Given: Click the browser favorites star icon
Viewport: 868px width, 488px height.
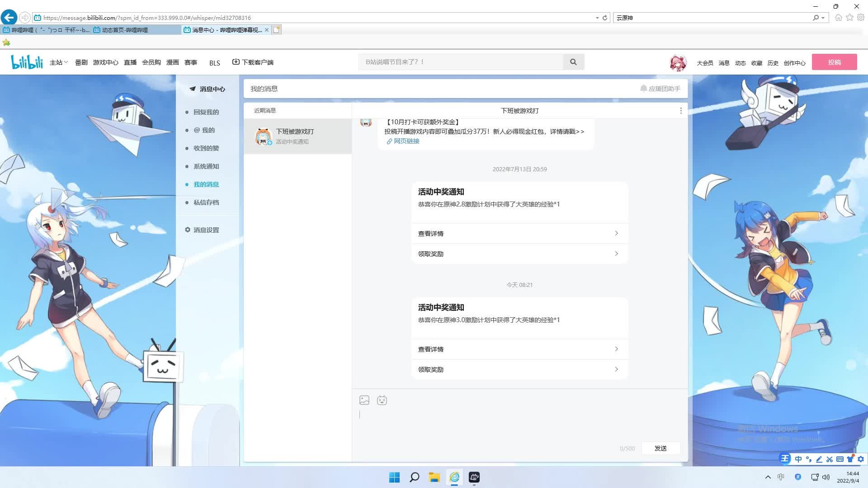Looking at the screenshot, I should point(849,18).
